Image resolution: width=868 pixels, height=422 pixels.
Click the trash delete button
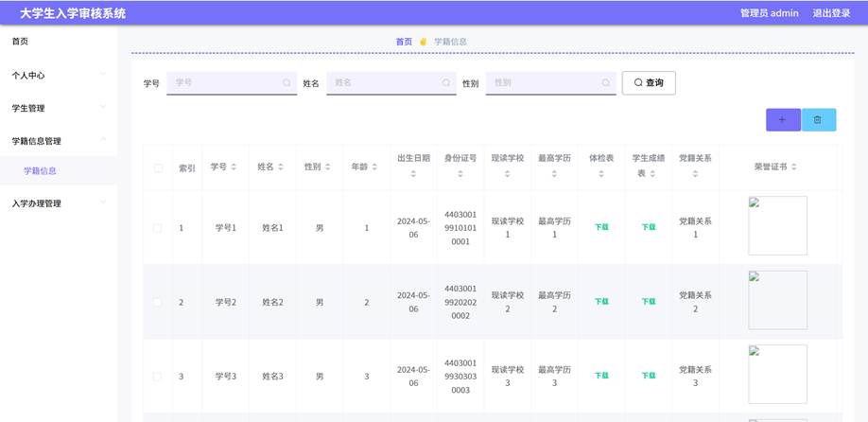[x=818, y=119]
